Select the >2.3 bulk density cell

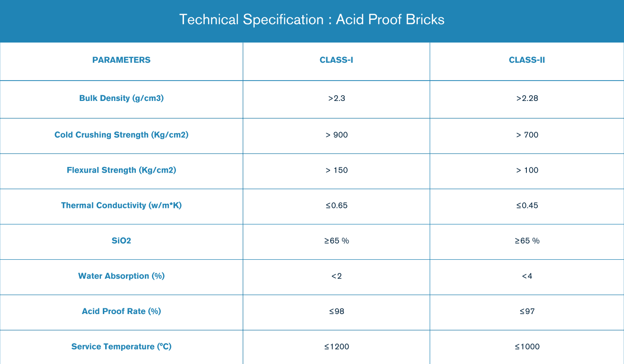tap(336, 98)
